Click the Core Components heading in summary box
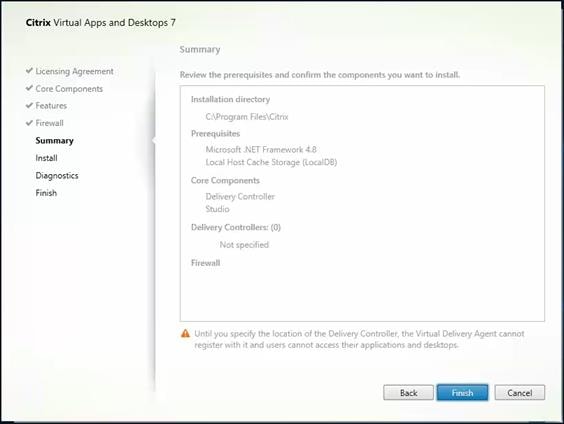The height and width of the screenshot is (424, 564). [x=225, y=181]
